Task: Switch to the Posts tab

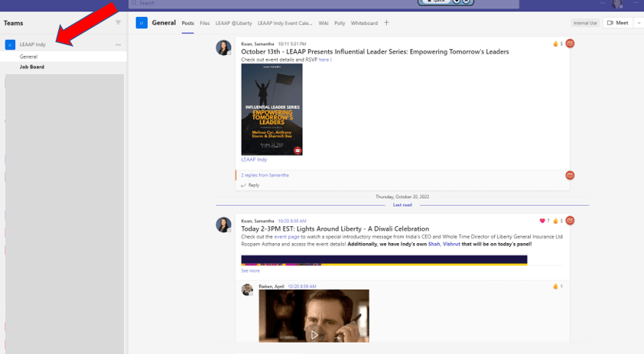Action: pyautogui.click(x=187, y=23)
